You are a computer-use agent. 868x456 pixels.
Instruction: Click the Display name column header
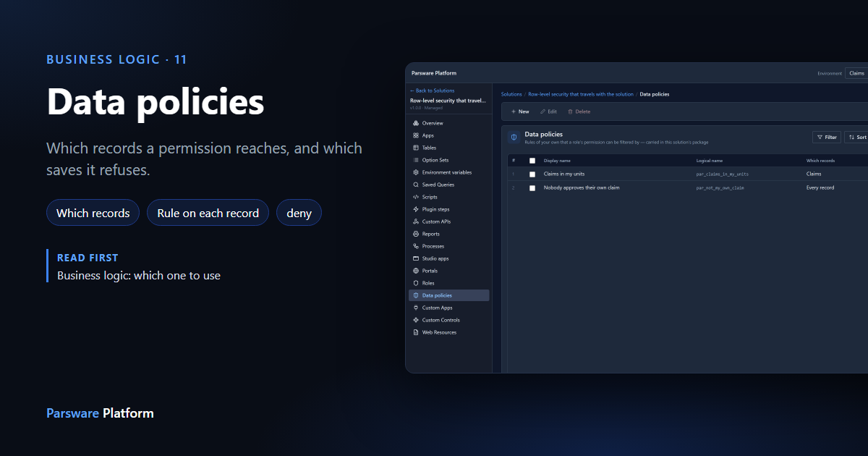point(557,161)
